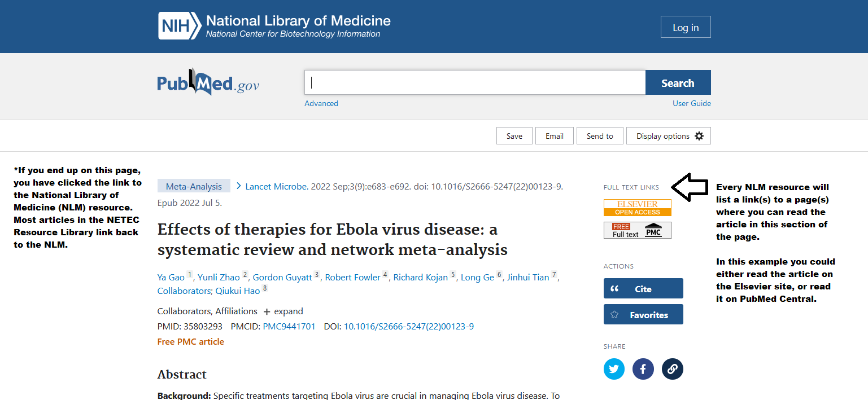Screen dimensions: 868x400
Task: Click the Epub 2022 Jul 5 text
Action: [x=190, y=203]
